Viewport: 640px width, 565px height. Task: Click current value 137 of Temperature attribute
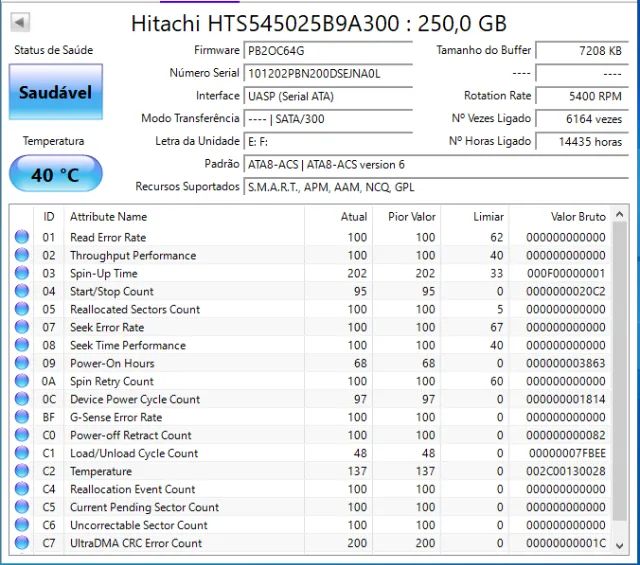pyautogui.click(x=357, y=471)
